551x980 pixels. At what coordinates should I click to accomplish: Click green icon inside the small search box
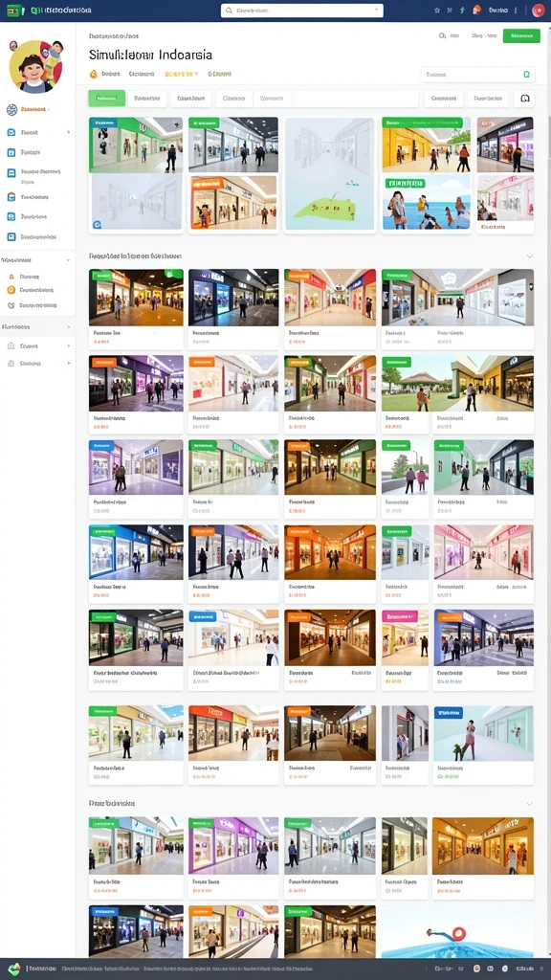(526, 75)
